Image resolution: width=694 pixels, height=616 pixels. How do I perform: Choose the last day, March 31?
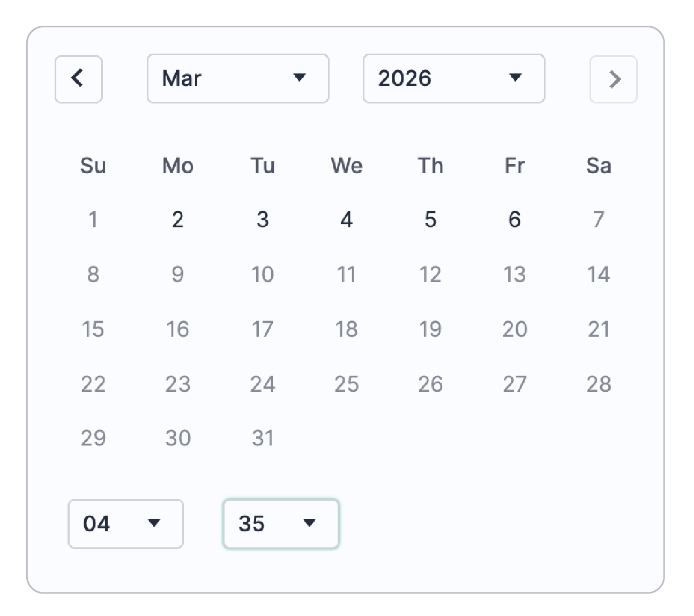click(x=262, y=439)
